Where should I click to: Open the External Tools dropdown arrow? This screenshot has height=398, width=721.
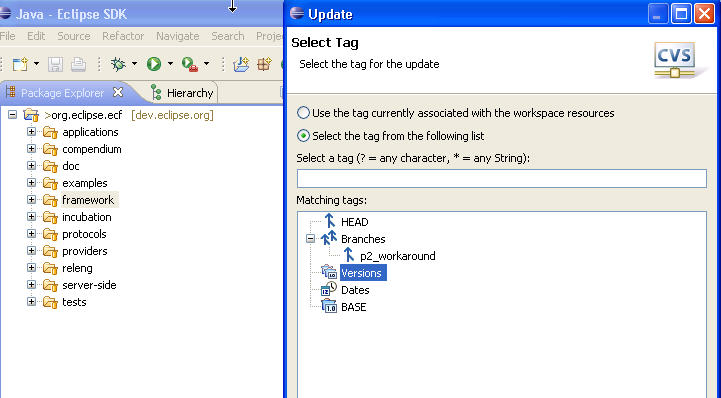point(206,64)
